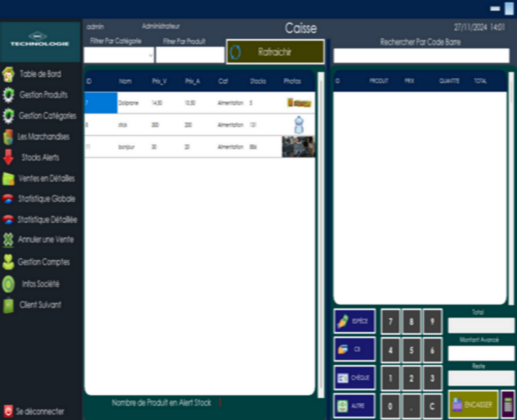Viewport: 517px width, 420px height.
Task: Open Ventes en Détailles menu item
Action: click(x=46, y=179)
